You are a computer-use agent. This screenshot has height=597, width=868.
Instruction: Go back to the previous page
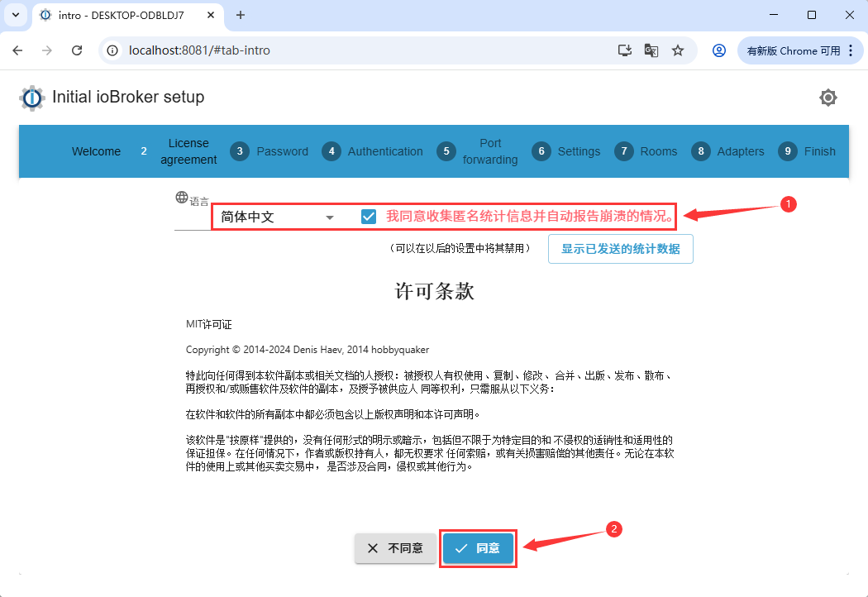click(x=17, y=50)
